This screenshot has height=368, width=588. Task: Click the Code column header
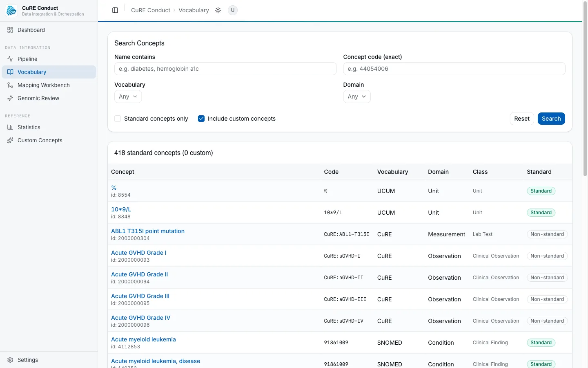point(331,172)
